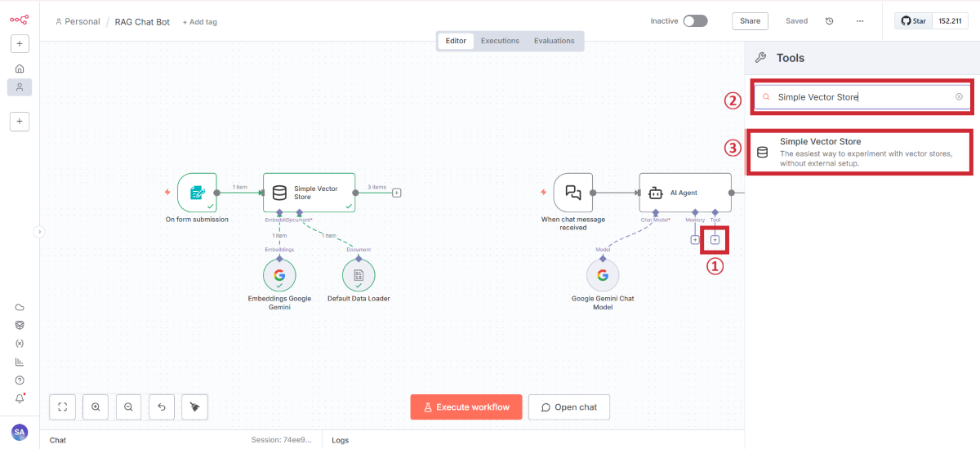Image resolution: width=980 pixels, height=449 pixels.
Task: Toggle the workflow Inactive switch
Action: (x=695, y=21)
